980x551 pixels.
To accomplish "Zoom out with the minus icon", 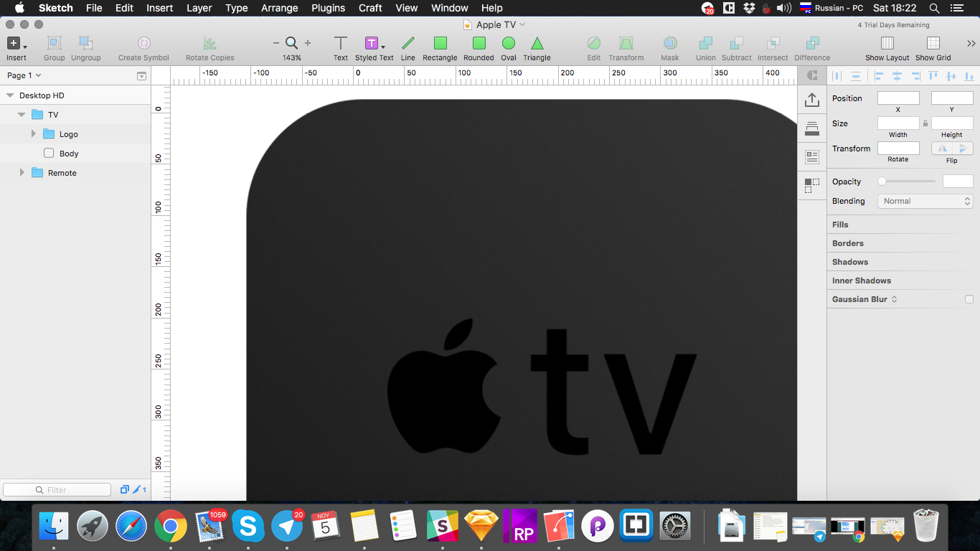I will 276,43.
